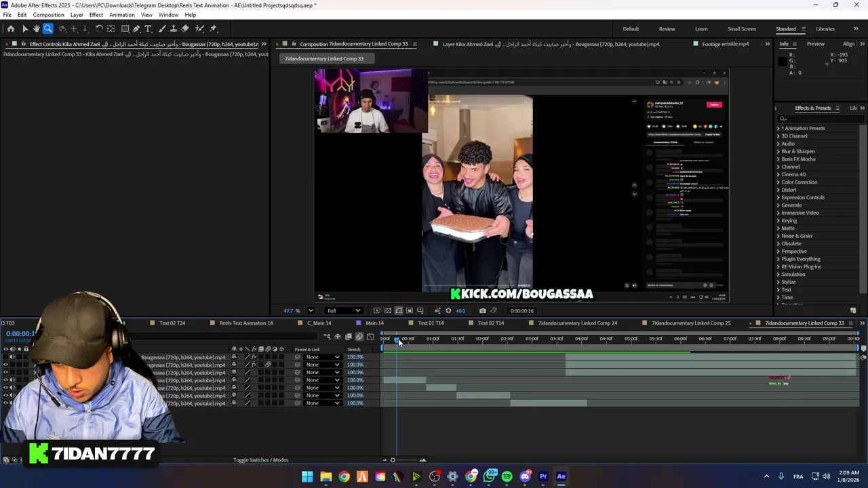The image size is (868, 488).
Task: Open Premiere Pro from the taskbar
Action: (543, 476)
